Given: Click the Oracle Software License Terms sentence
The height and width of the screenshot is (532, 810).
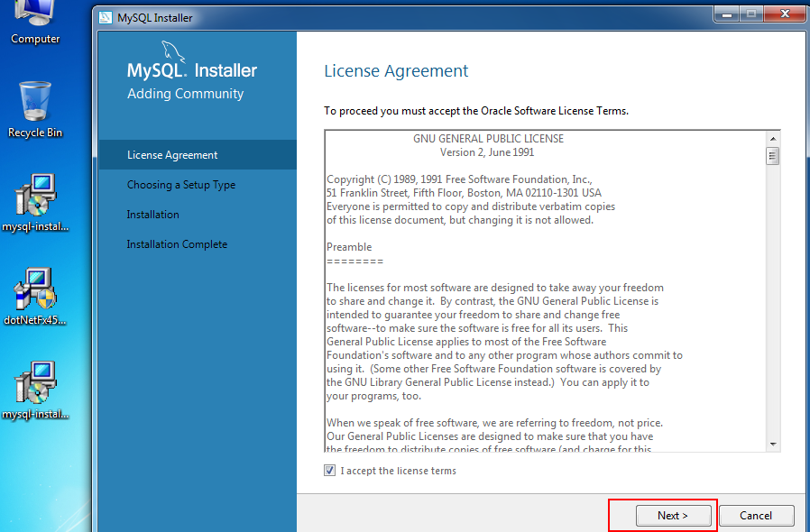Looking at the screenshot, I should tap(476, 111).
